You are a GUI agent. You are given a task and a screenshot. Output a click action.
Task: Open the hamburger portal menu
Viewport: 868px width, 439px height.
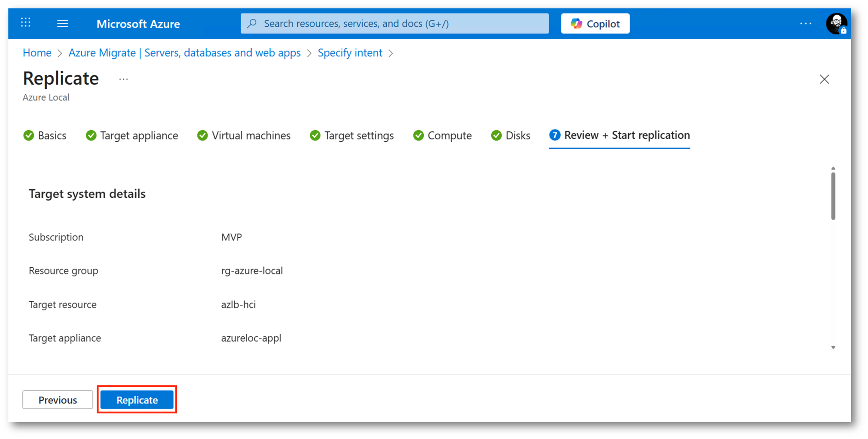62,24
